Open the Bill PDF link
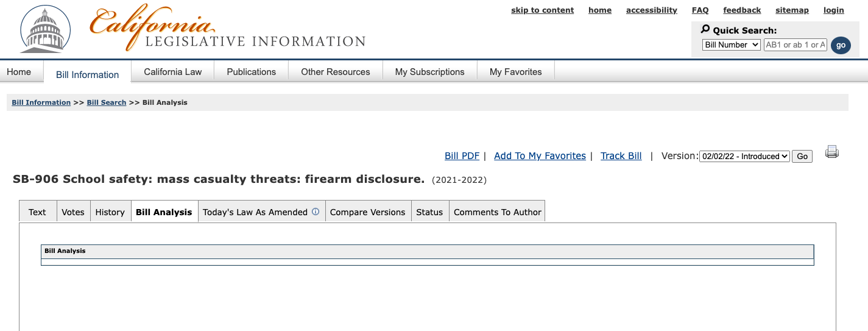Screen dimensions: 868x331 [462, 156]
